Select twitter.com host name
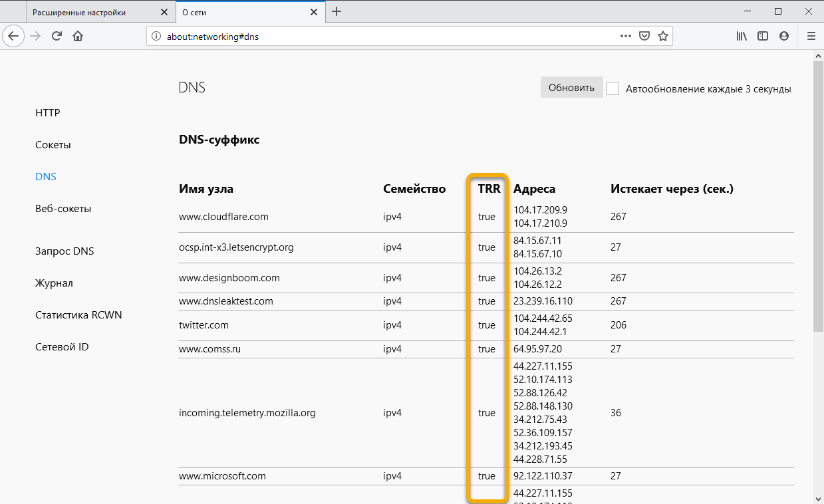Screen dimensions: 824x504 point(204,325)
